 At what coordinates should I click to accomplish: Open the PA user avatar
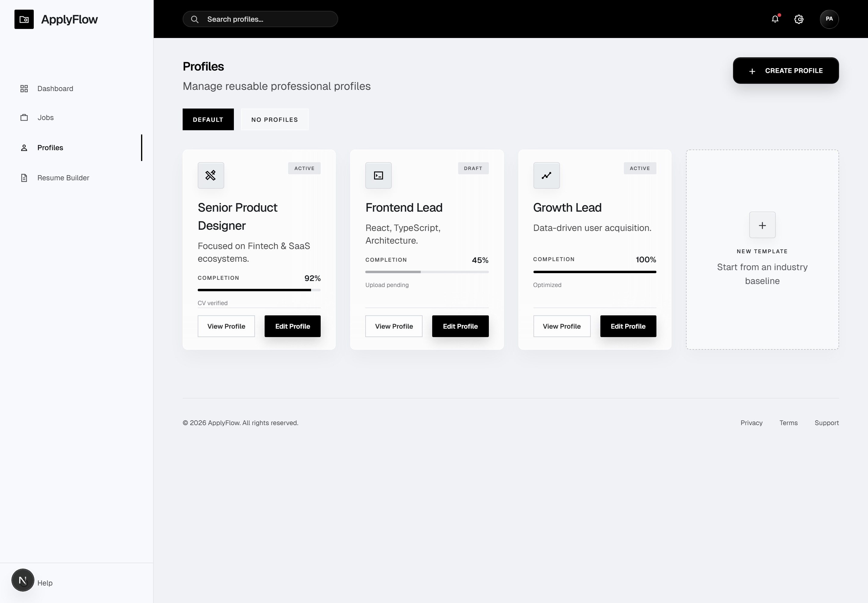(x=829, y=19)
